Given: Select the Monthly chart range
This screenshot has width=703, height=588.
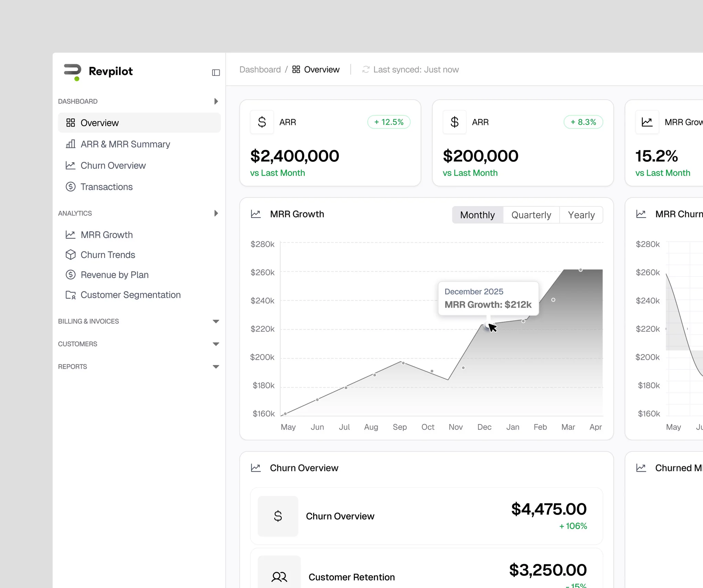Looking at the screenshot, I should pos(477,215).
